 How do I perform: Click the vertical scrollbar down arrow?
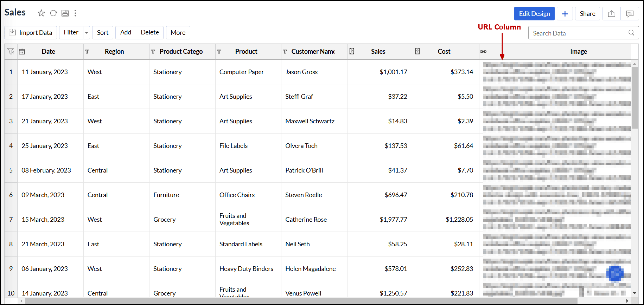[635, 293]
